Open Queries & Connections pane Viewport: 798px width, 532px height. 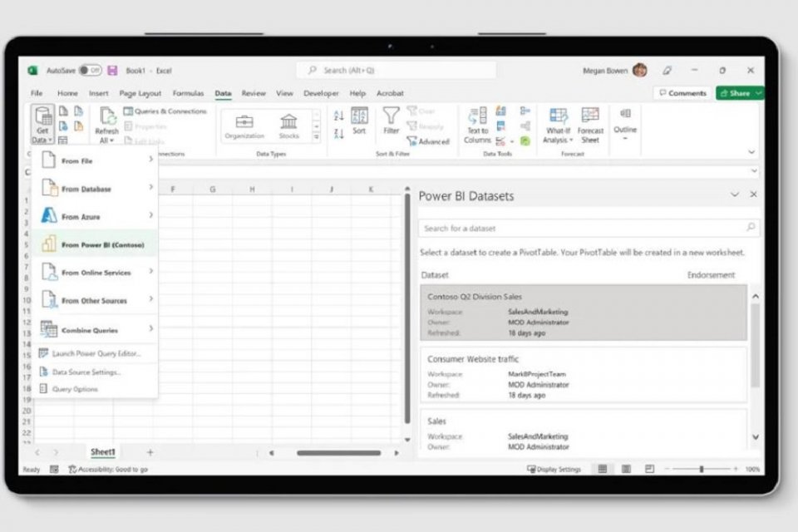pyautogui.click(x=165, y=111)
